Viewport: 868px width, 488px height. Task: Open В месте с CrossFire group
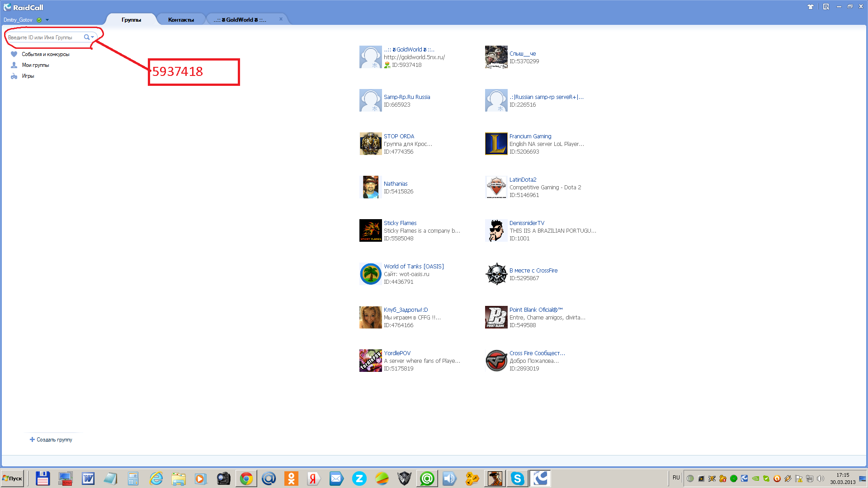[x=533, y=271]
